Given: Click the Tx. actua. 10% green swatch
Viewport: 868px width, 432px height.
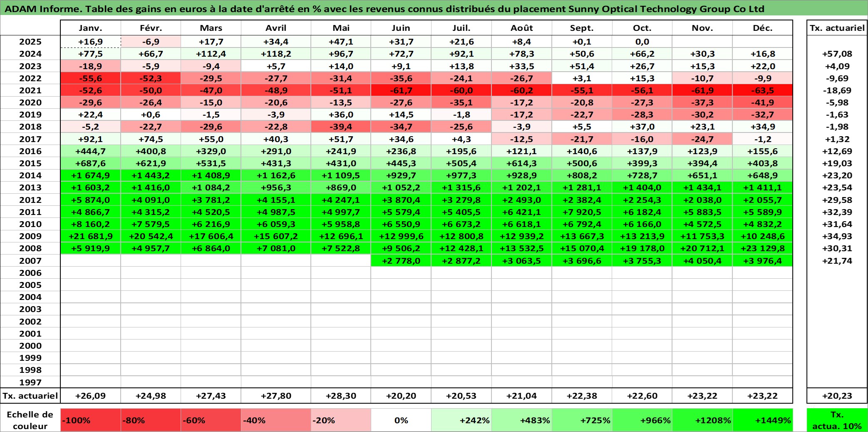Looking at the screenshot, I should click(x=837, y=420).
